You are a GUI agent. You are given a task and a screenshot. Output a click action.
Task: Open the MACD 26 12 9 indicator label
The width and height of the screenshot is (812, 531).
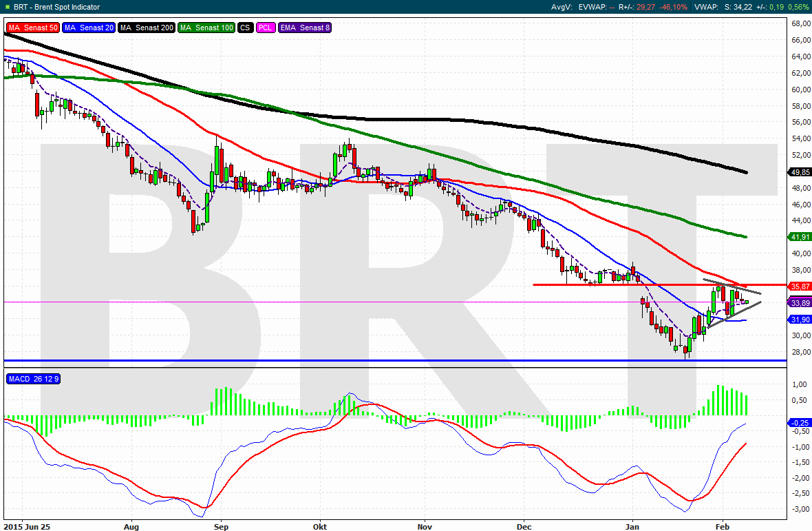[x=33, y=379]
